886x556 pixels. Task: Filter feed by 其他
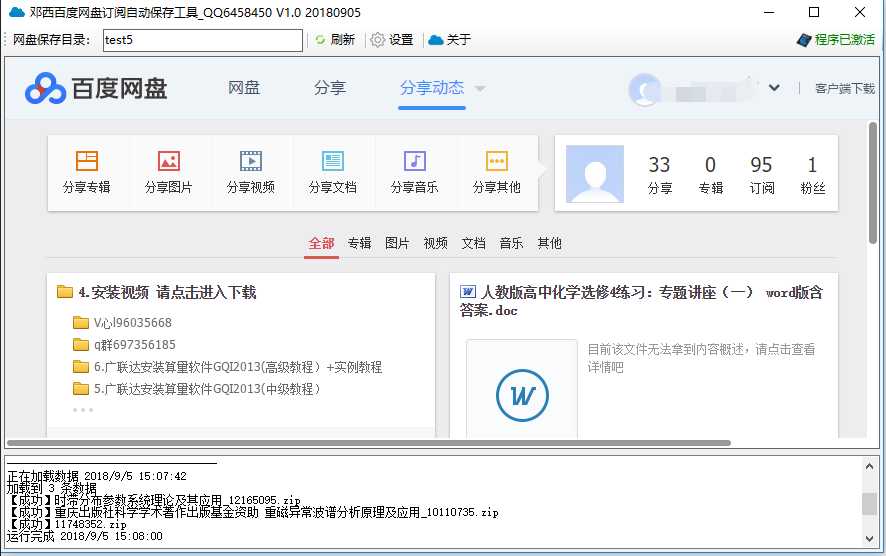tap(550, 244)
